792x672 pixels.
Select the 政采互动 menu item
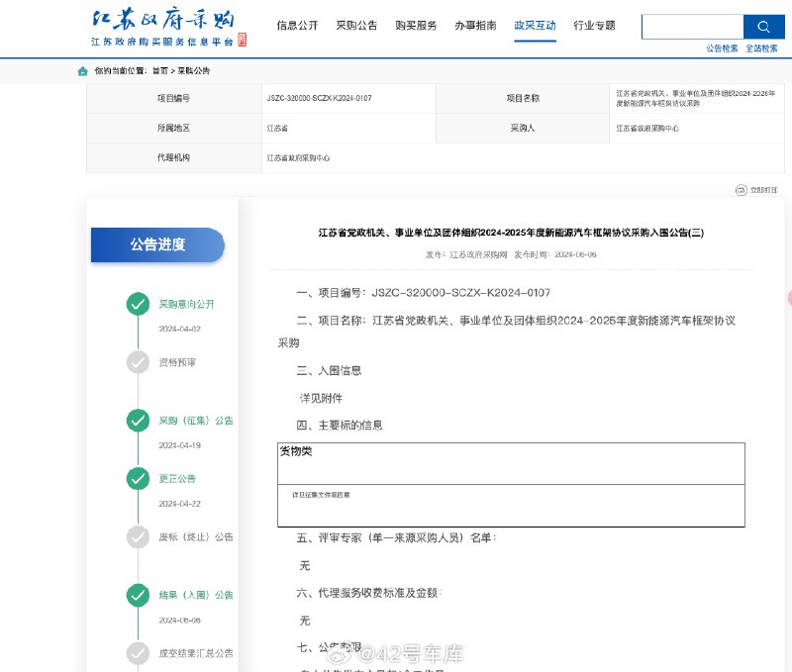click(535, 26)
